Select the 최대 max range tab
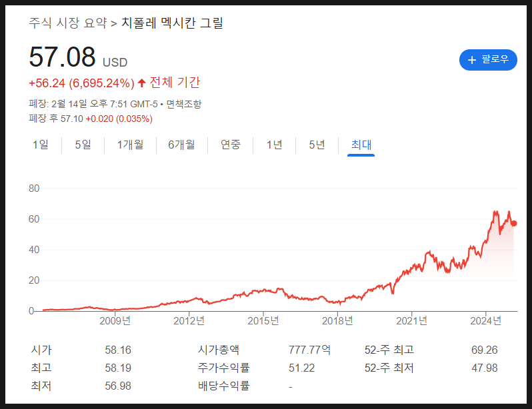The width and height of the screenshot is (532, 409). [361, 145]
